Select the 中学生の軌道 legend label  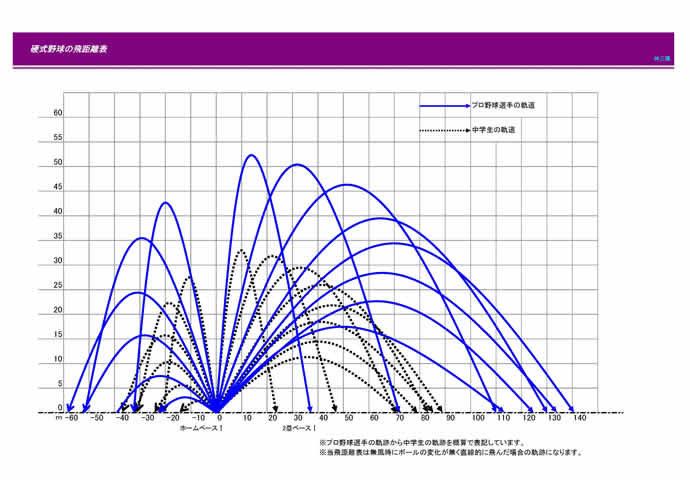pyautogui.click(x=494, y=130)
